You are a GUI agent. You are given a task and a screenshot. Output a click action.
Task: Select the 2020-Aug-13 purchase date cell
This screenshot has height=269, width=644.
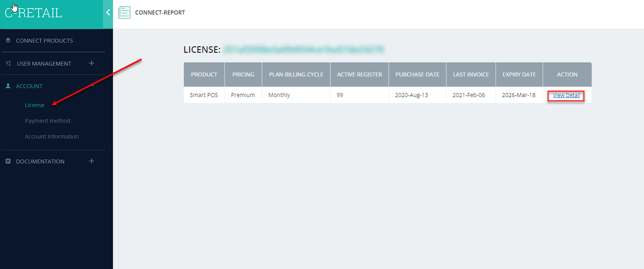417,95
